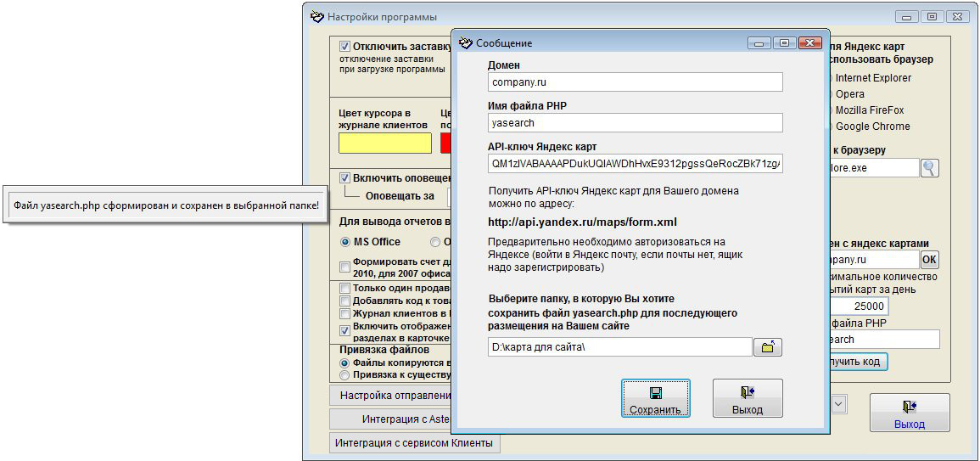Screen dimensions: 980x461
Task: Enable Формировать счет для 2010 checkbox
Action: pyautogui.click(x=344, y=267)
